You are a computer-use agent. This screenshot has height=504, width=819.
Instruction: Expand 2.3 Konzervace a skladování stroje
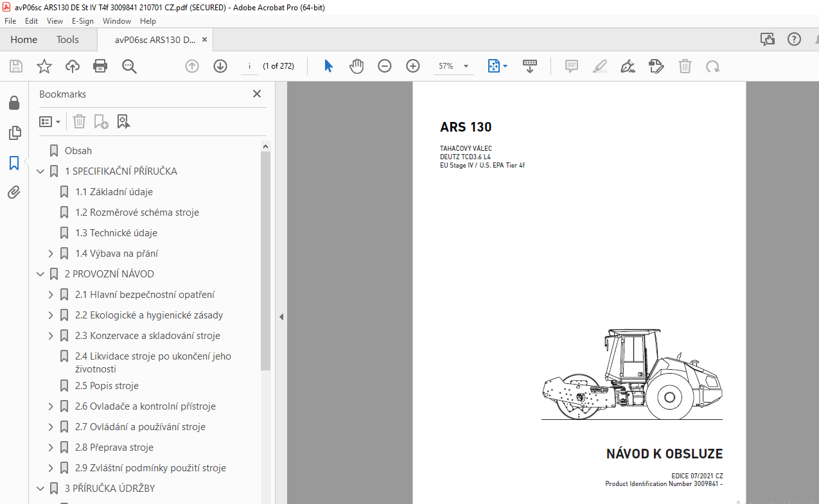(x=51, y=336)
